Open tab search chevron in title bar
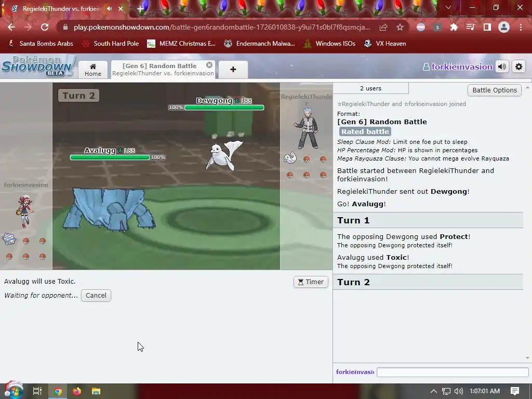532x399 pixels. [448, 7]
